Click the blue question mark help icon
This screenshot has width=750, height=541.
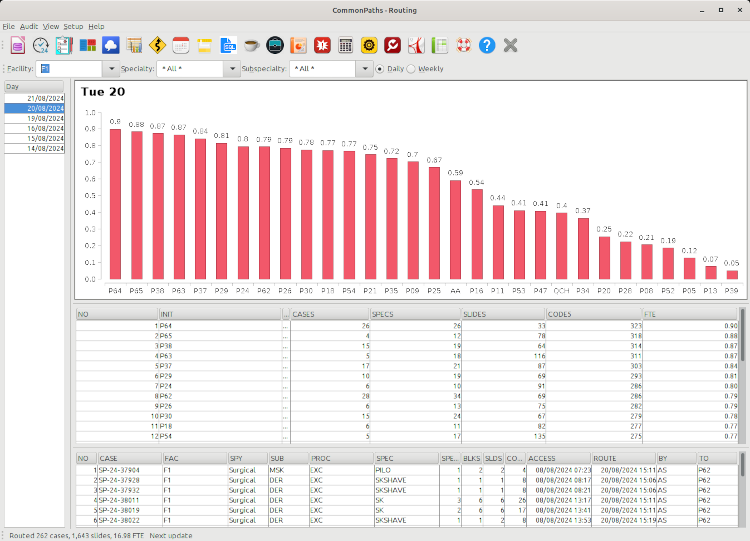(x=487, y=45)
